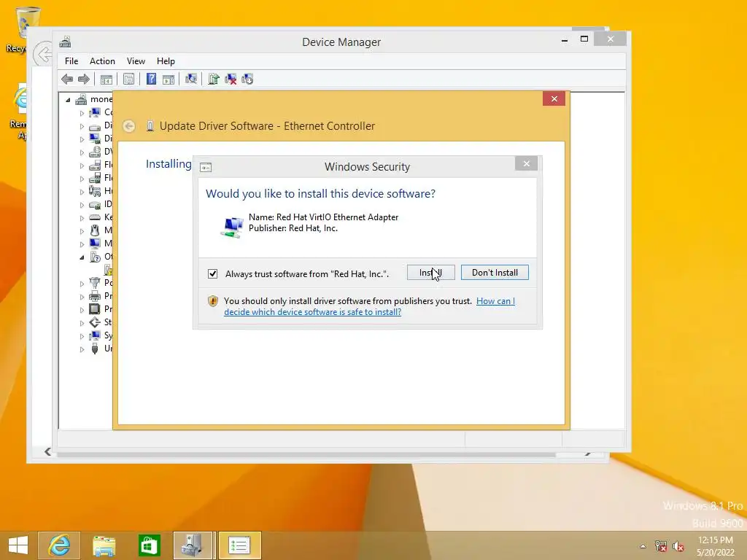Collapse the Other devices node
This screenshot has height=560, width=747.
pos(82,257)
